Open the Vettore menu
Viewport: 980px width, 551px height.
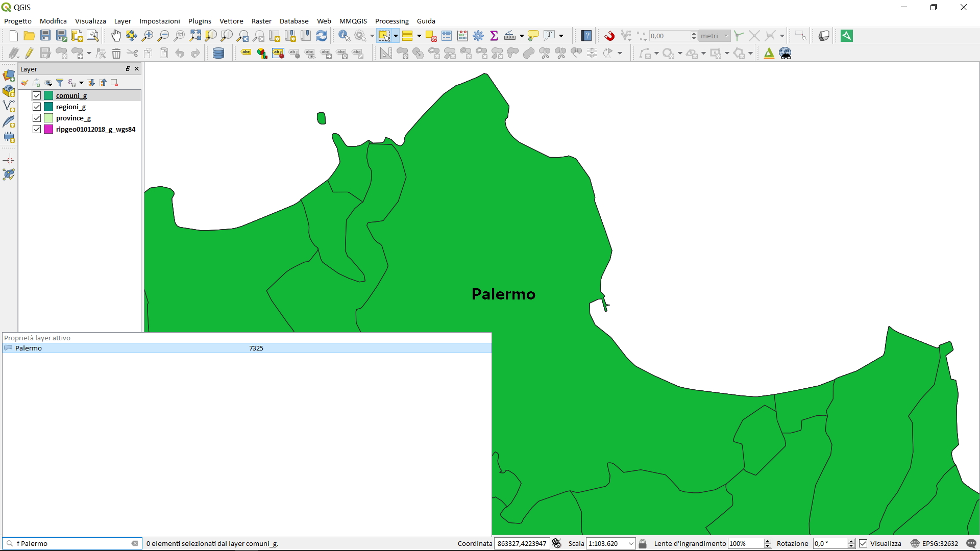point(231,21)
